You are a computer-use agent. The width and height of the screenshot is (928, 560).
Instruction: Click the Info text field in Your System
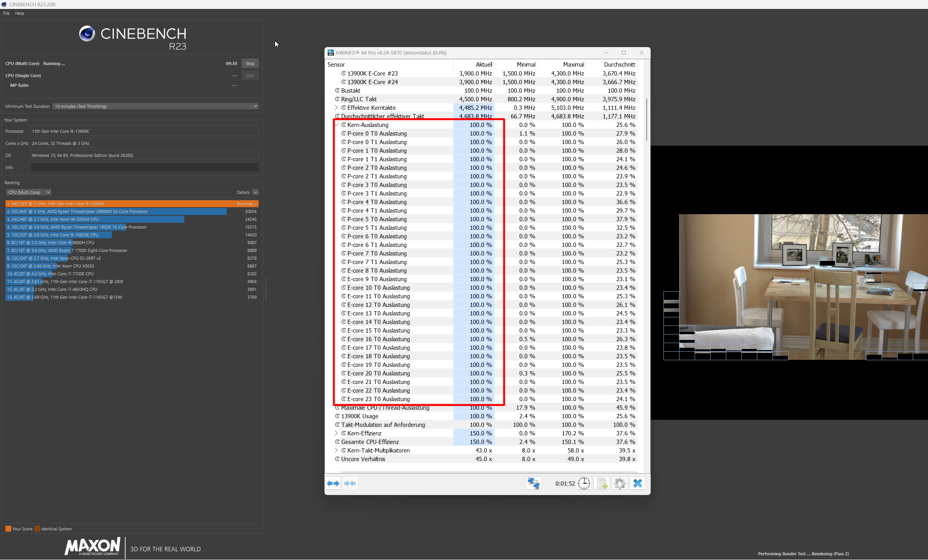[x=144, y=167]
